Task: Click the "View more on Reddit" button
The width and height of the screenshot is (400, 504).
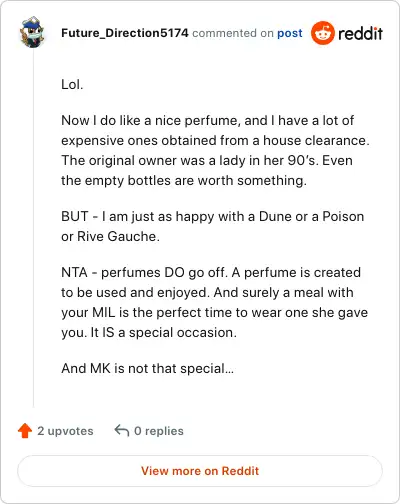Action: (200, 471)
